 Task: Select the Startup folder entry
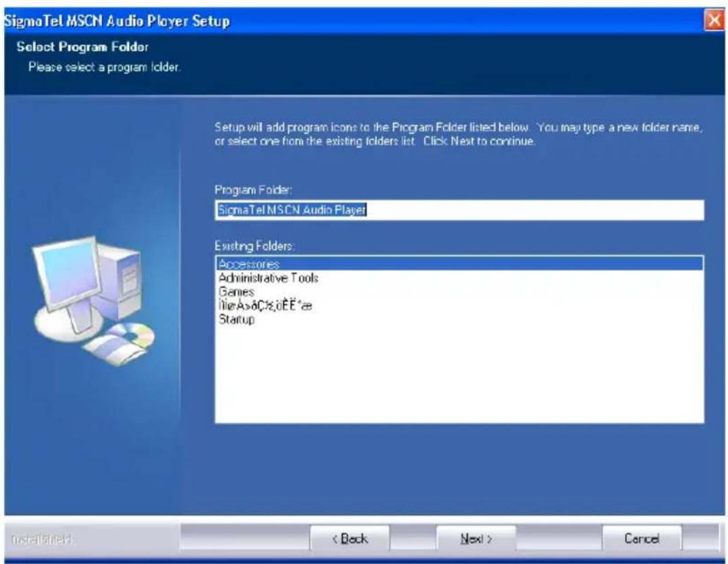(459, 319)
